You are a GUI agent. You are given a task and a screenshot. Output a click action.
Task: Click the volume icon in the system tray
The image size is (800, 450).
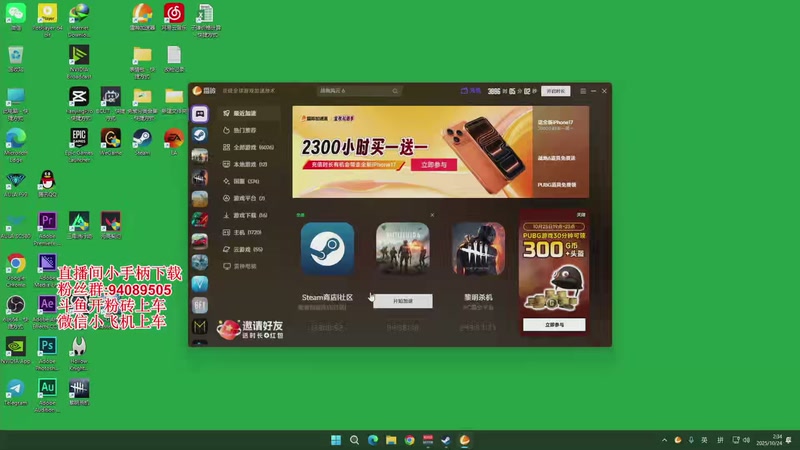[746, 440]
